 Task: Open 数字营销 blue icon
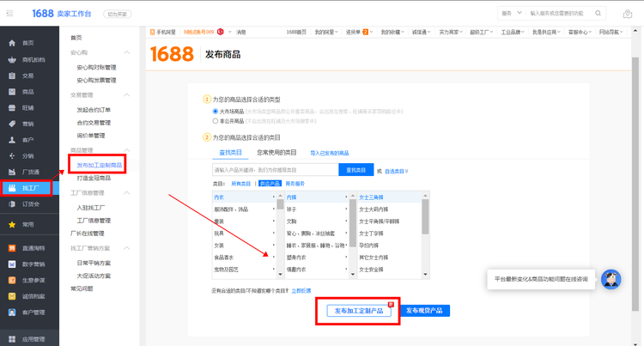point(12,264)
